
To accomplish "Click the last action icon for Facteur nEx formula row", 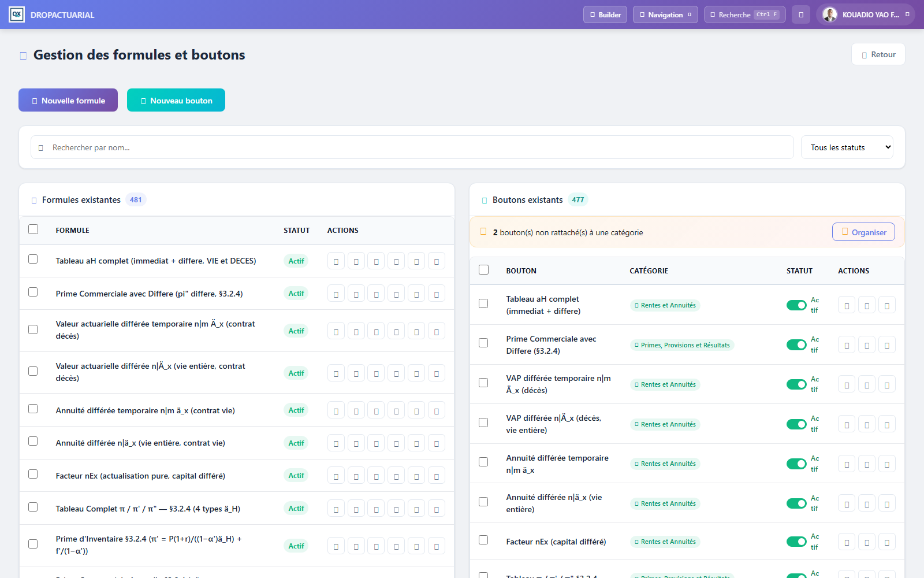I will [x=437, y=476].
